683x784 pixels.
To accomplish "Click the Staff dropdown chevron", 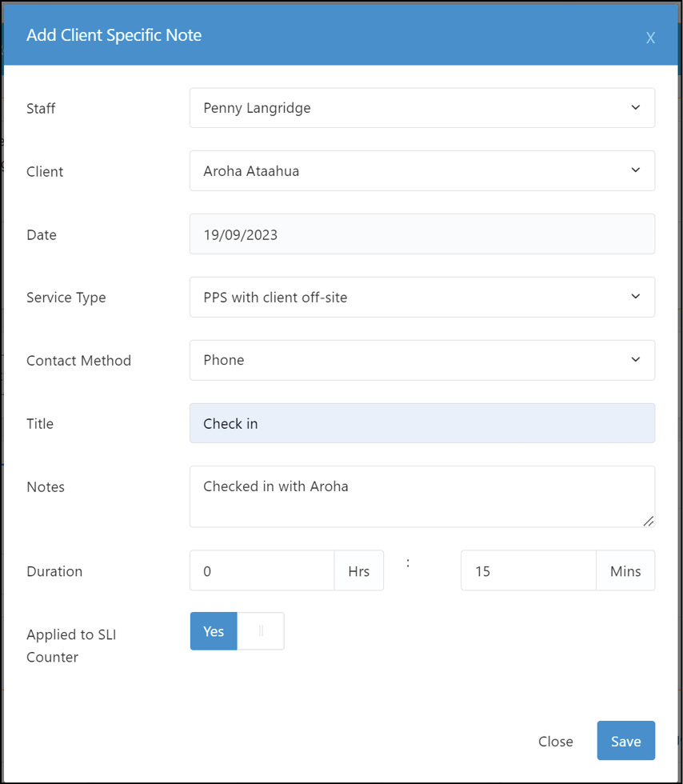I will 636,107.
